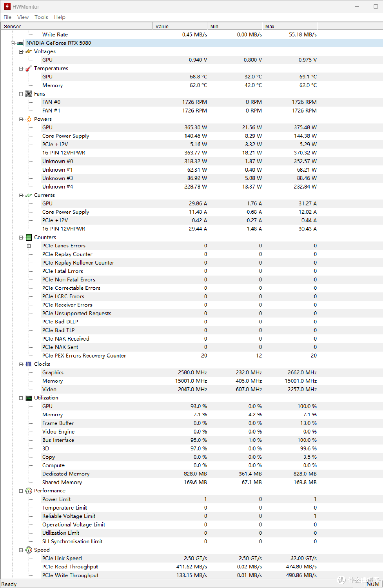Click the NVIDIA GeForce RTX 5080 card icon
The image size is (383, 588).
21,43
